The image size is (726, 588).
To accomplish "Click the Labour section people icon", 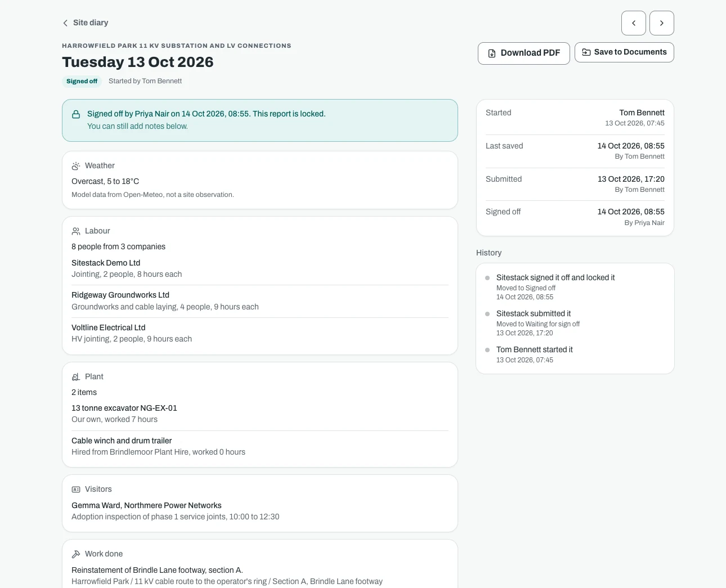I will (x=76, y=231).
